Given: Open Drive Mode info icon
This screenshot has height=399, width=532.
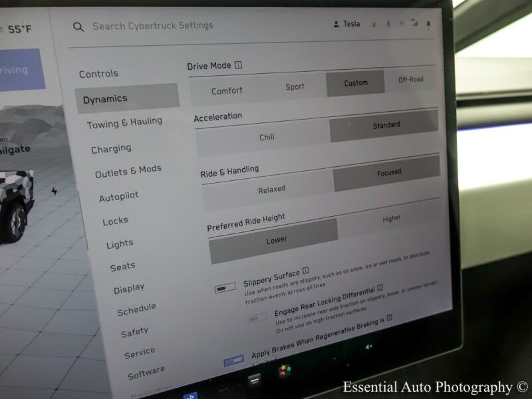Looking at the screenshot, I should pos(238,65).
